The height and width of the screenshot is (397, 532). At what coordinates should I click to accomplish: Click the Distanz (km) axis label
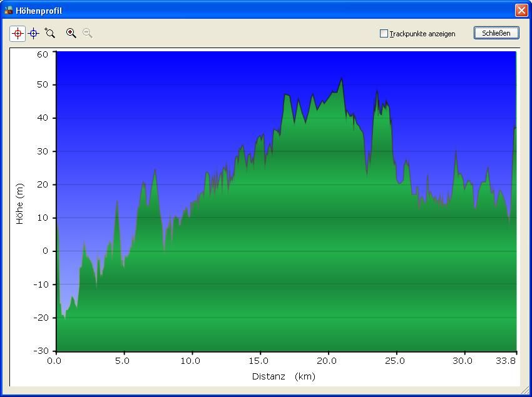point(284,376)
